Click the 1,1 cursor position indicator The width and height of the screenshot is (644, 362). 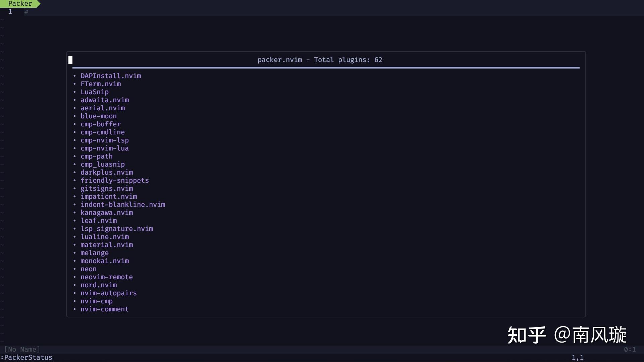click(577, 357)
